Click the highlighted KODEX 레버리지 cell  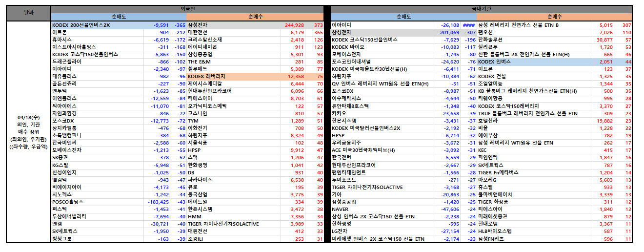234,77
